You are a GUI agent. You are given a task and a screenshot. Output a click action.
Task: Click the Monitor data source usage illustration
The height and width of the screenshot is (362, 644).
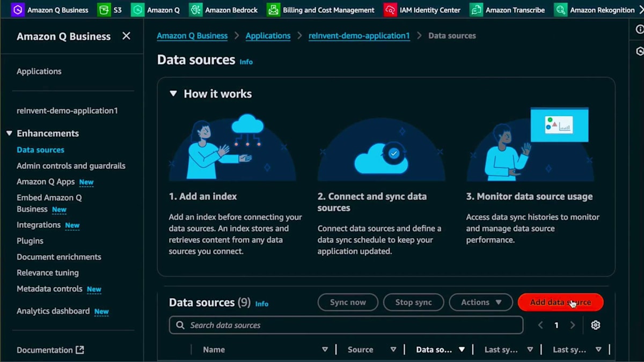(530, 144)
